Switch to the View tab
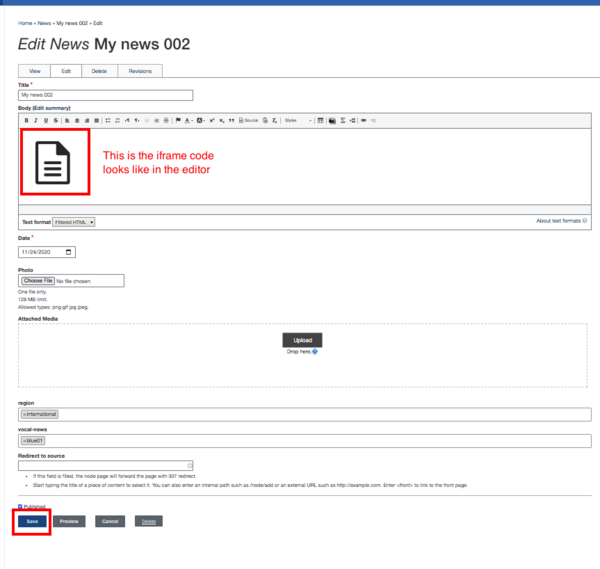 pyautogui.click(x=34, y=71)
